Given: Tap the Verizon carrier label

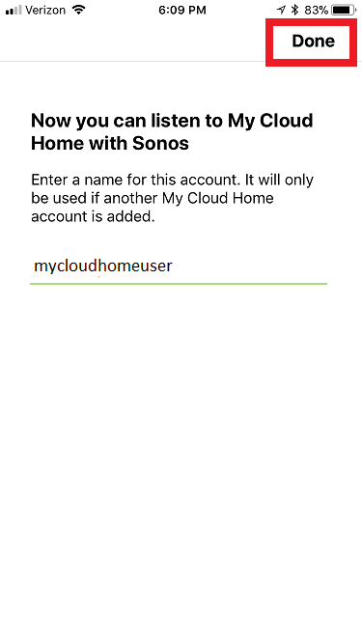Looking at the screenshot, I should coord(45,11).
